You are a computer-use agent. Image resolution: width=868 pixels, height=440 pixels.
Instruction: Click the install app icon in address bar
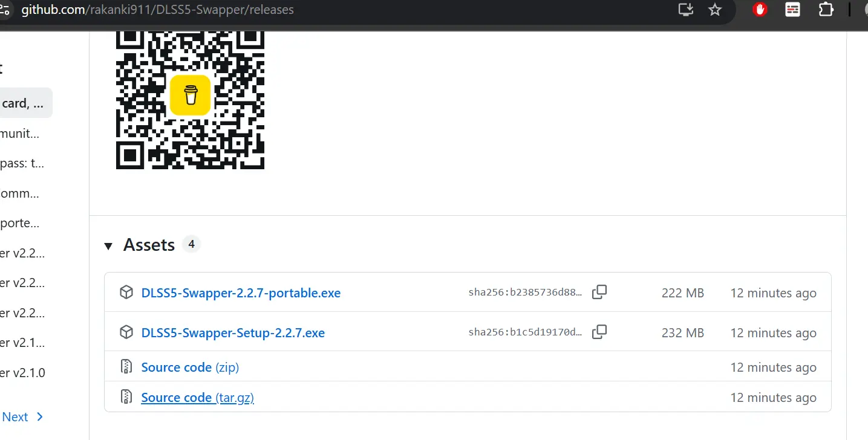pos(685,10)
